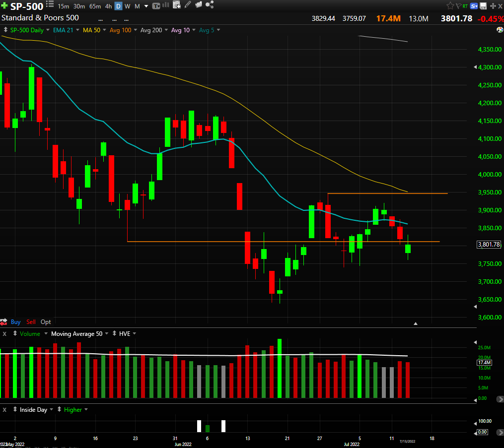Open the Avg 10 dropdown
This screenshot has width=504, height=448.
(x=194, y=30)
